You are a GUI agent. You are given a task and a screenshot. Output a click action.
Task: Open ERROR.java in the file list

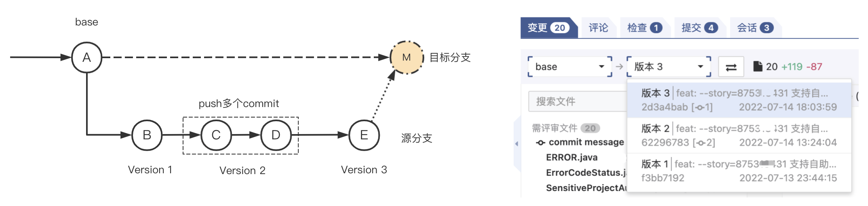pos(571,158)
